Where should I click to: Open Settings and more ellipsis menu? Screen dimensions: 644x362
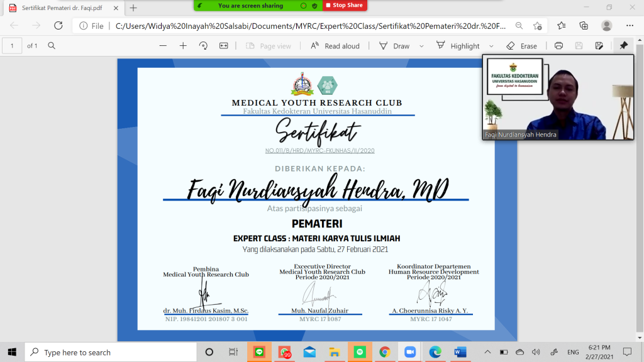pos(630,25)
